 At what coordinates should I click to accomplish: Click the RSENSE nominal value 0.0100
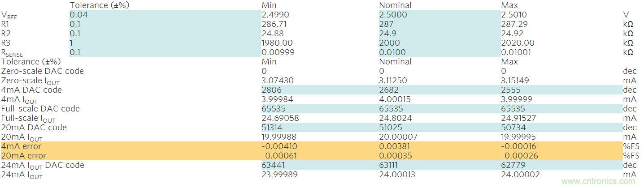[x=392, y=52]
